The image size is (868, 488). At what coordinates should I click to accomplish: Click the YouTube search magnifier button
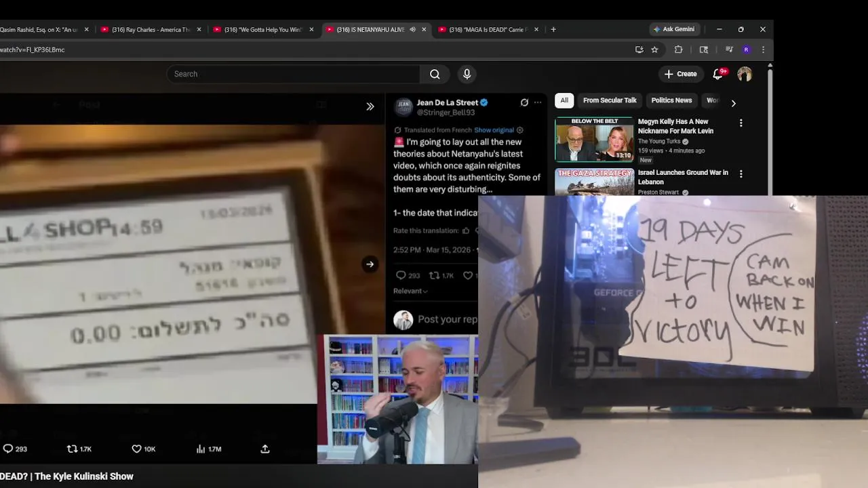pyautogui.click(x=435, y=74)
